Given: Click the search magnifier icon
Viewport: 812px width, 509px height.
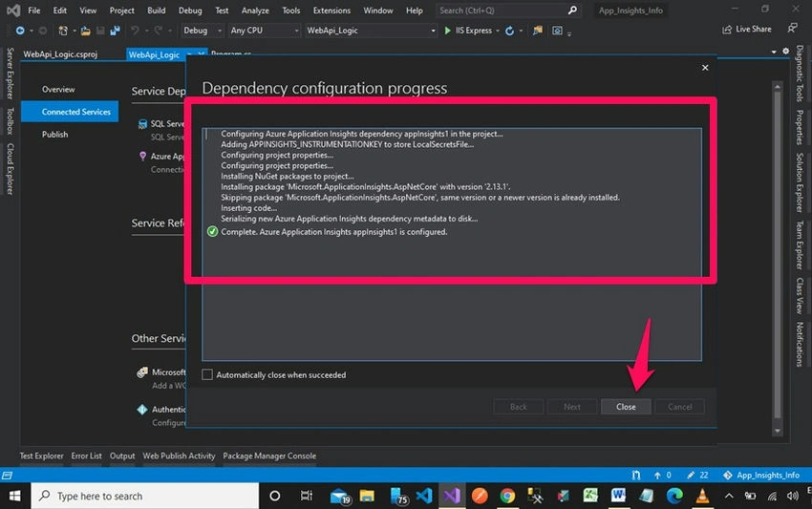Looking at the screenshot, I should click(x=572, y=11).
